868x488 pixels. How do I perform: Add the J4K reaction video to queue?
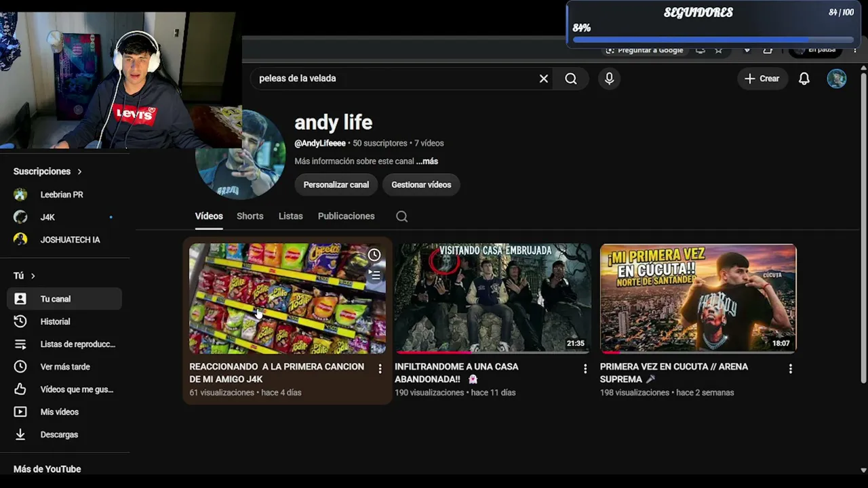pos(374,274)
